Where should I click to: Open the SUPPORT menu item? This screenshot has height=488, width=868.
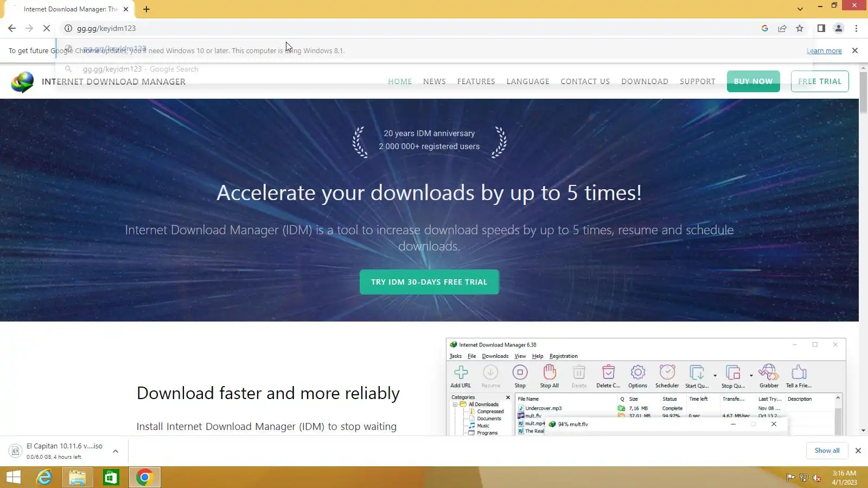point(698,81)
